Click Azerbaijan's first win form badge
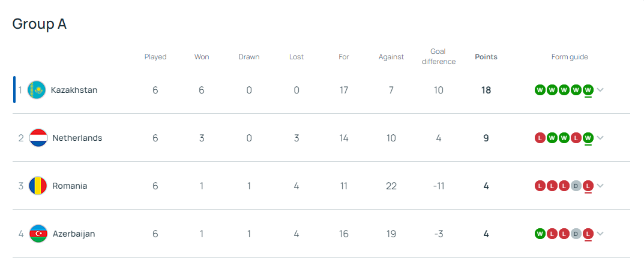Image resolution: width=644 pixels, height=260 pixels. (x=540, y=234)
